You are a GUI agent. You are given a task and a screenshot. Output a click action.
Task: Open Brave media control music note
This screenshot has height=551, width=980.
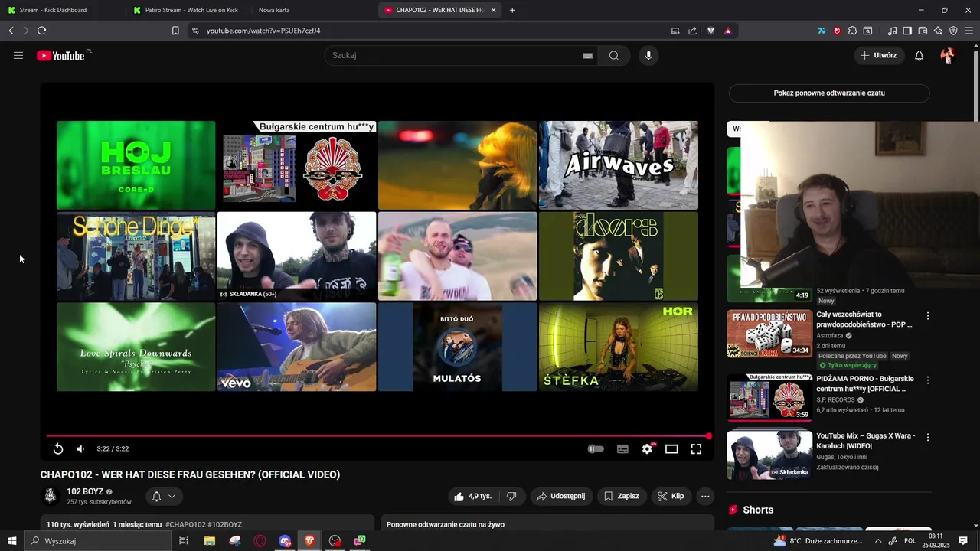(x=892, y=31)
